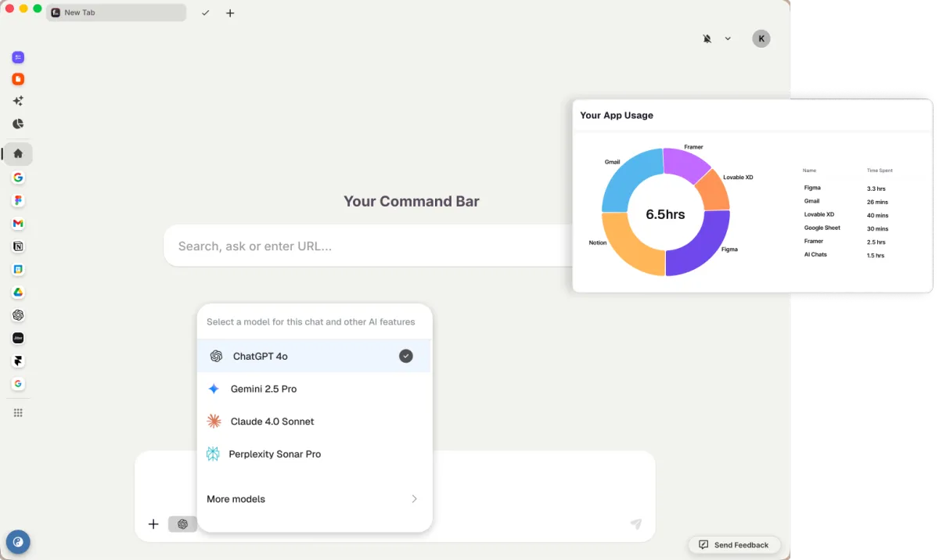939x560 pixels.
Task: Select the New Tab tab
Action: (x=117, y=13)
